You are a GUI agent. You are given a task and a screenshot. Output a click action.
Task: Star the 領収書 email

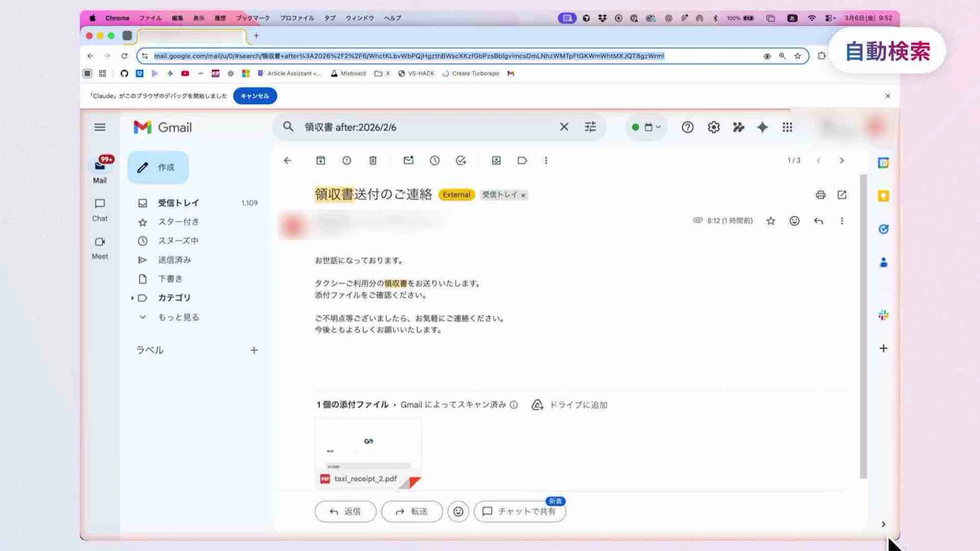coord(770,221)
